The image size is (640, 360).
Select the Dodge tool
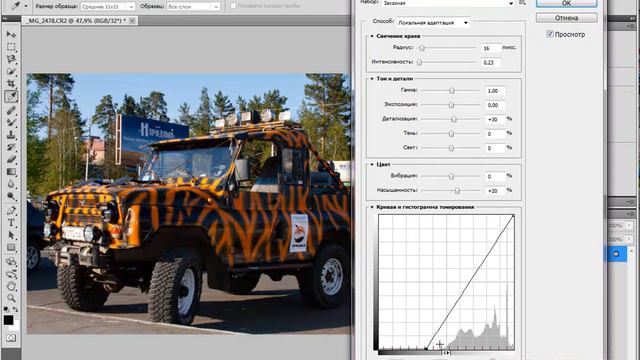[x=11, y=197]
